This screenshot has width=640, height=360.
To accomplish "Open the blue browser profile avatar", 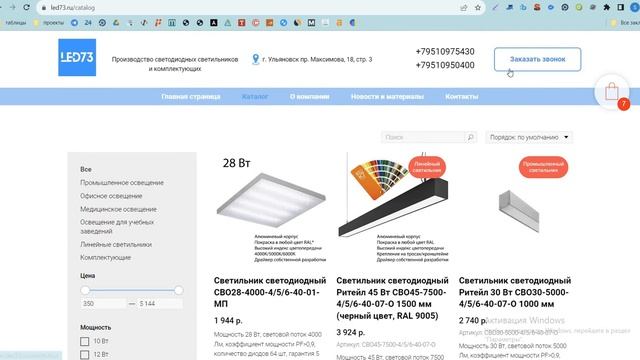I will pos(634,7).
